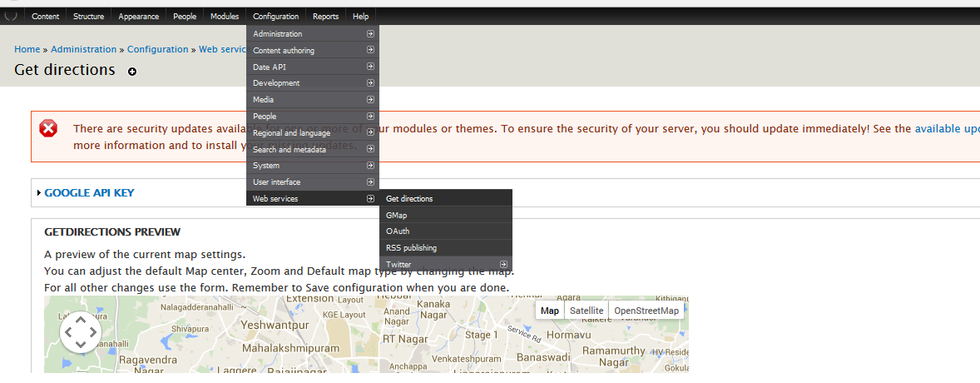Expand the System submenu arrow
The height and width of the screenshot is (383, 980).
tap(371, 165)
